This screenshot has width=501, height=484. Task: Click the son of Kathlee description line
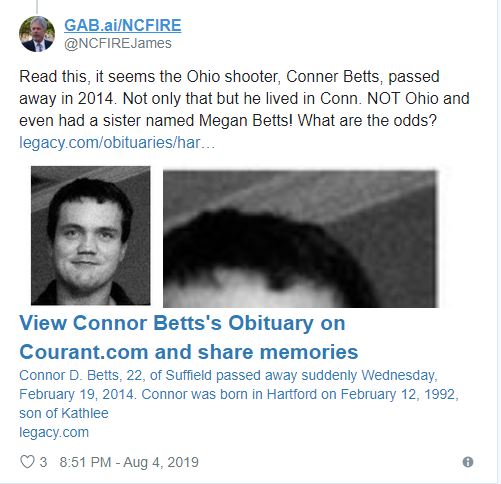pyautogui.click(x=64, y=413)
